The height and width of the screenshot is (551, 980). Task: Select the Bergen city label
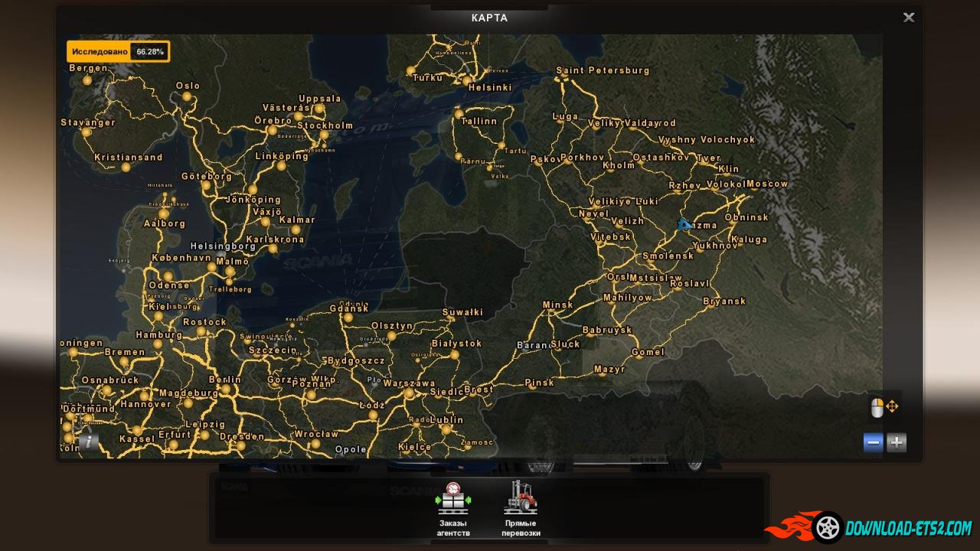(x=88, y=67)
